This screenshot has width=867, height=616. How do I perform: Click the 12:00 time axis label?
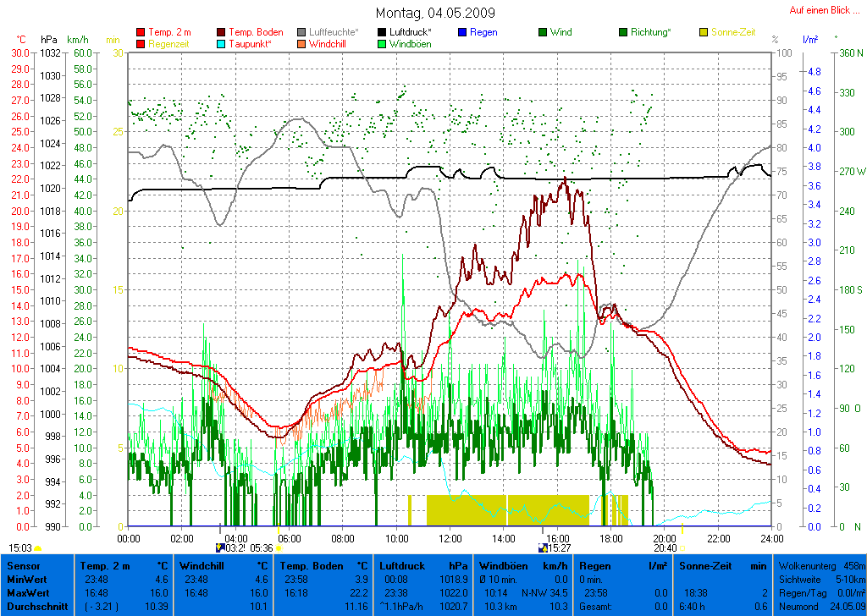tap(450, 537)
